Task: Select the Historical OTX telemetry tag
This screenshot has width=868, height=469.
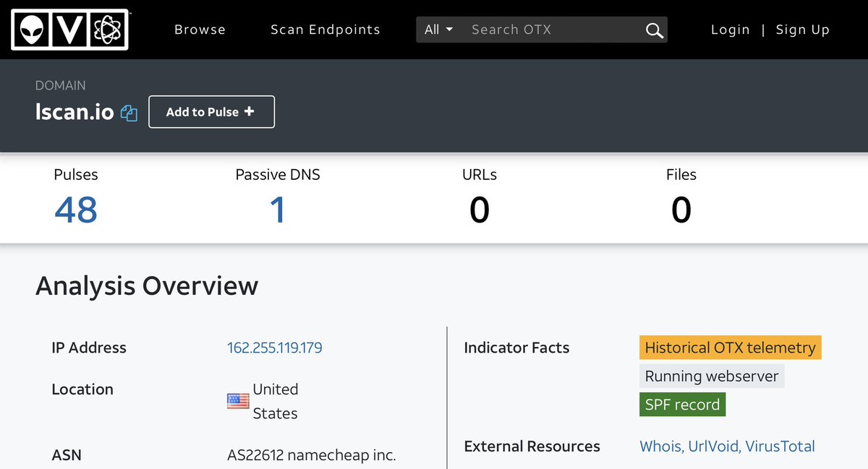Action: pos(730,348)
